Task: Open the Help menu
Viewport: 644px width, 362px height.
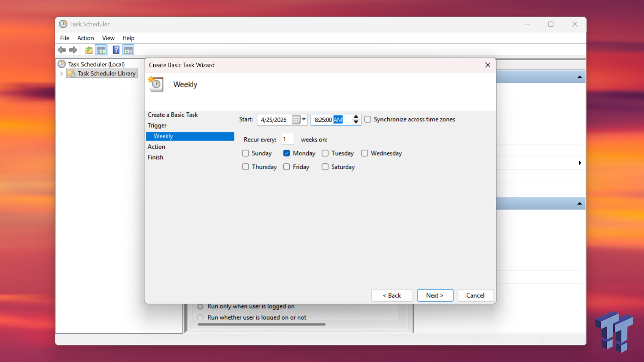Action: coord(128,38)
